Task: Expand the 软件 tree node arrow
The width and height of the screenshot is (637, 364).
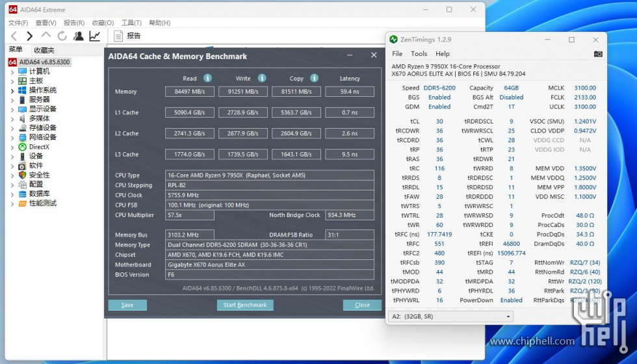Action: click(12, 166)
